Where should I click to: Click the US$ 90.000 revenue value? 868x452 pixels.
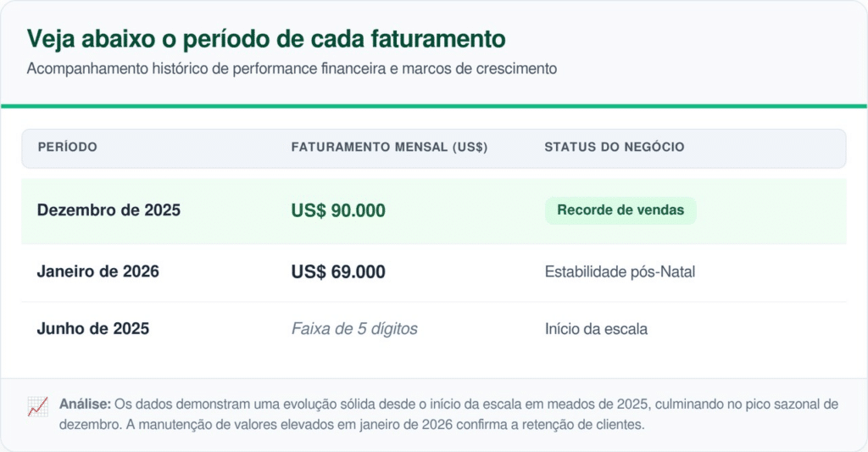[x=338, y=210]
